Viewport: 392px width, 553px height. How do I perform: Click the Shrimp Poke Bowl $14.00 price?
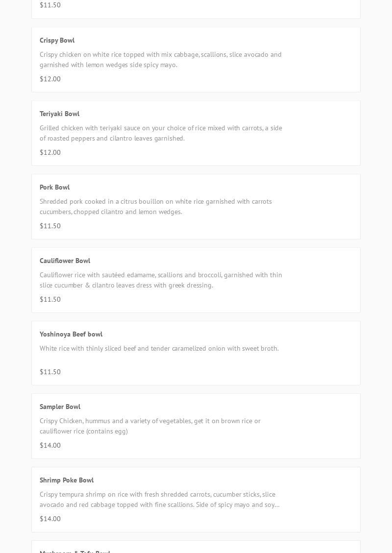(x=50, y=519)
